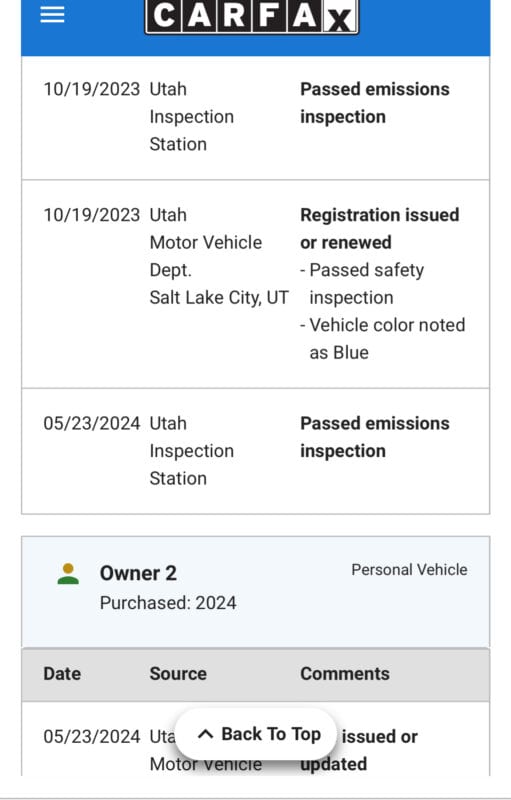
Task: Click Registration issued or renewed text
Action: 379,229
